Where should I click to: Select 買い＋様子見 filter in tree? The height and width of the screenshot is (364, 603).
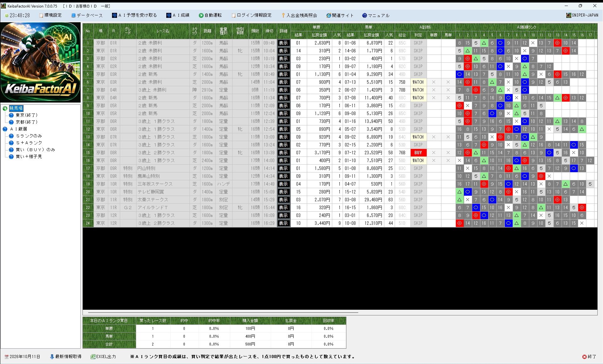coord(29,156)
